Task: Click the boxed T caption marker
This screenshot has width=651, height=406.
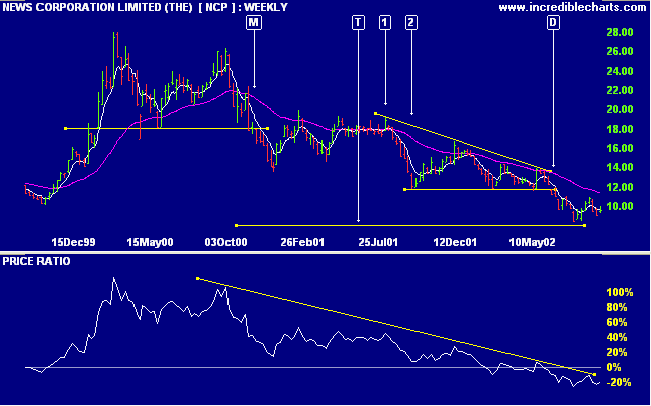Action: 358,23
